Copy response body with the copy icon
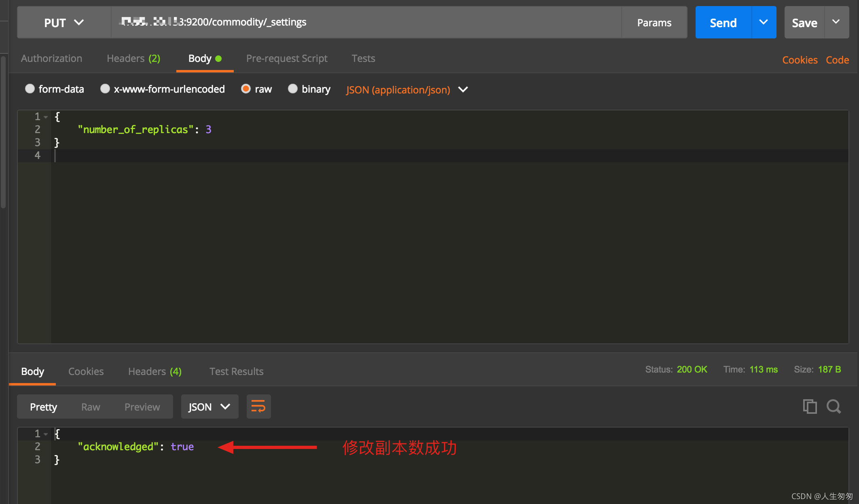 [x=809, y=407]
